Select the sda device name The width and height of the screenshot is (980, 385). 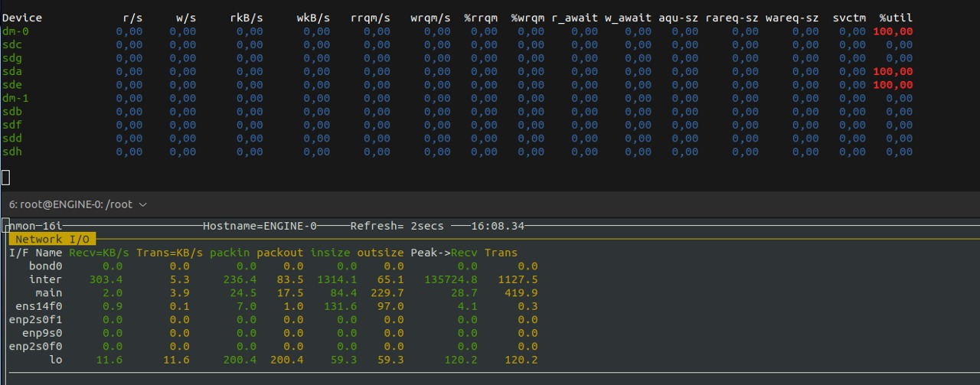(x=12, y=71)
